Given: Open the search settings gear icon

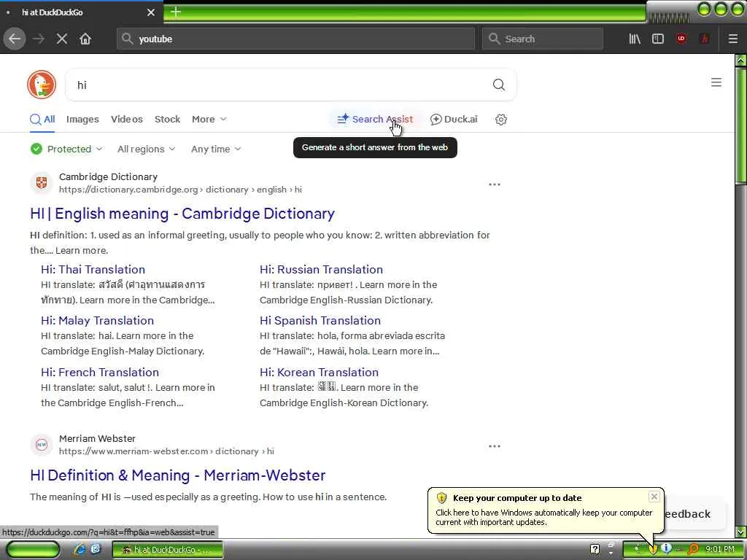Looking at the screenshot, I should point(500,120).
